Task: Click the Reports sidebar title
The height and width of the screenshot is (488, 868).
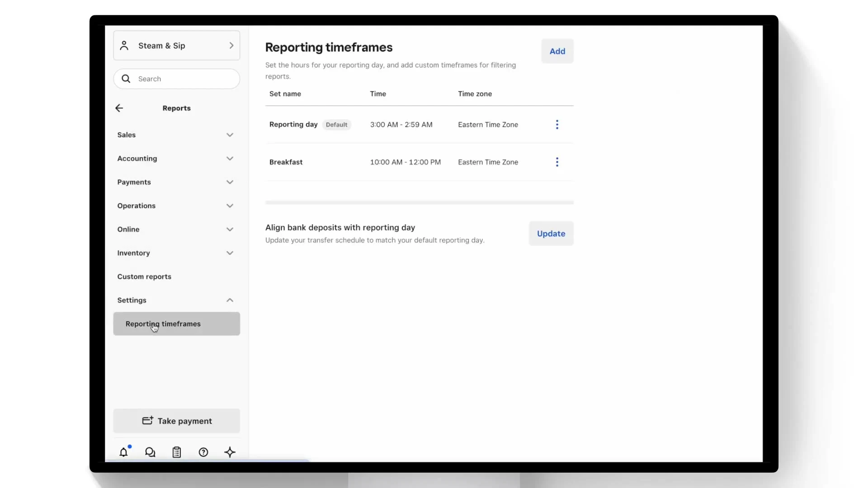Action: [x=176, y=108]
